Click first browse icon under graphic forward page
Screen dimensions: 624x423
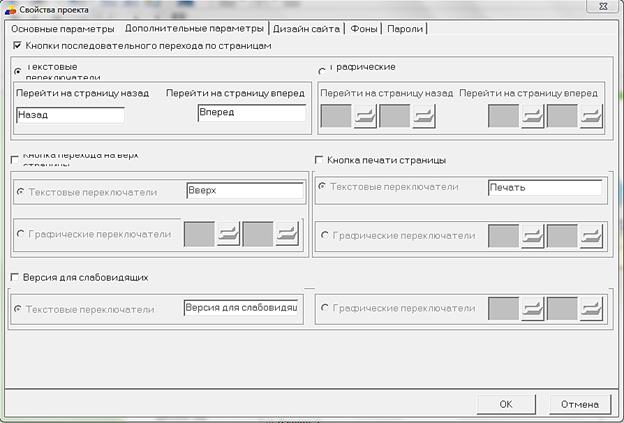click(x=533, y=116)
